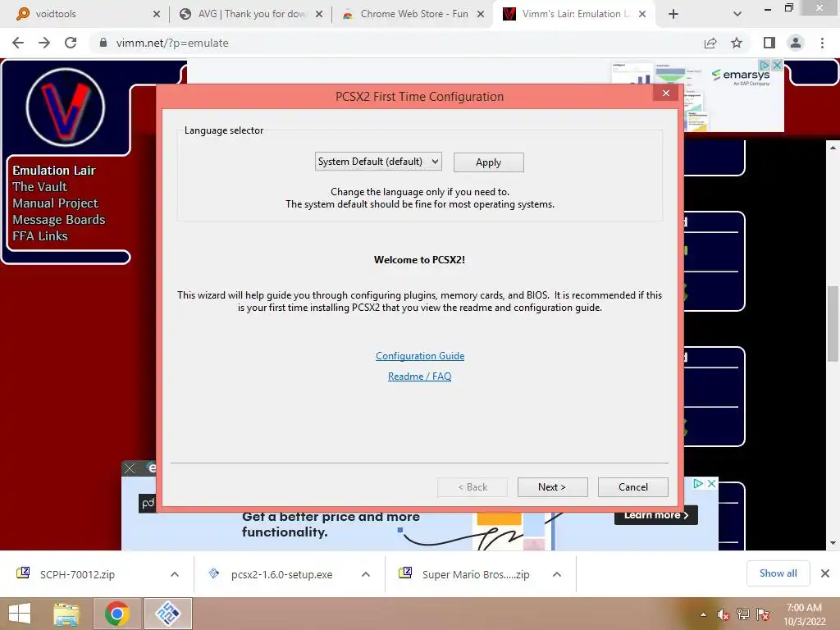Click the page vertical scrollbar thumb
The width and height of the screenshot is (840, 630).
[x=833, y=324]
